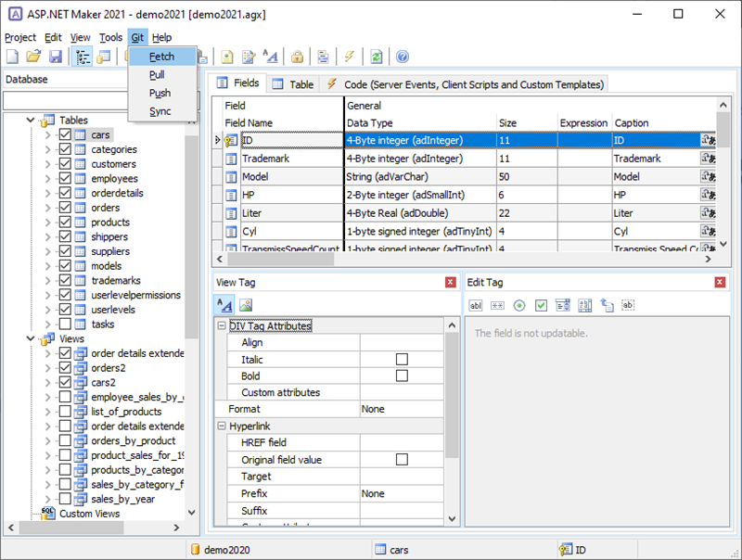This screenshot has width=742, height=560.
Task: Choose the hidden field (dashed ab) Edit Tag icon
Action: [x=628, y=305]
